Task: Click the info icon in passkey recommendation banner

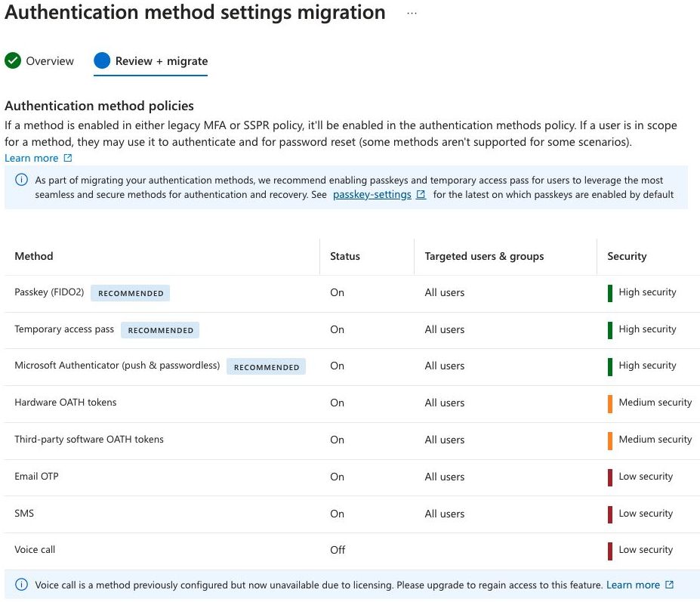Action: (x=21, y=181)
